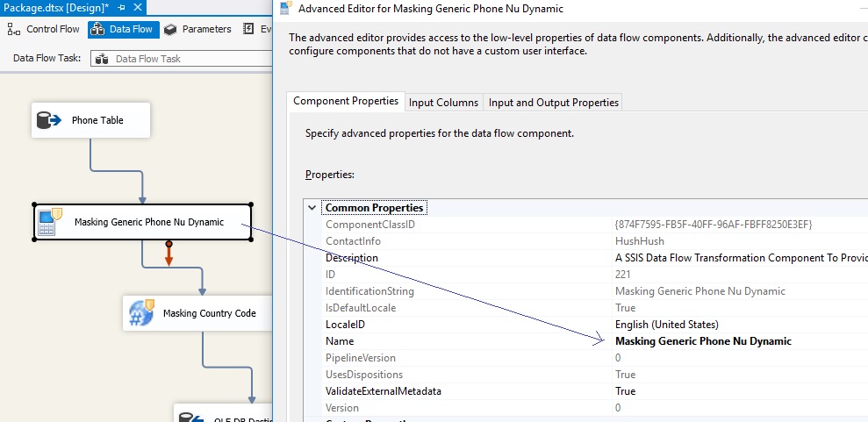Screen dimensions: 868x422
Task: Click the red error output path arrow
Action: [x=169, y=254]
